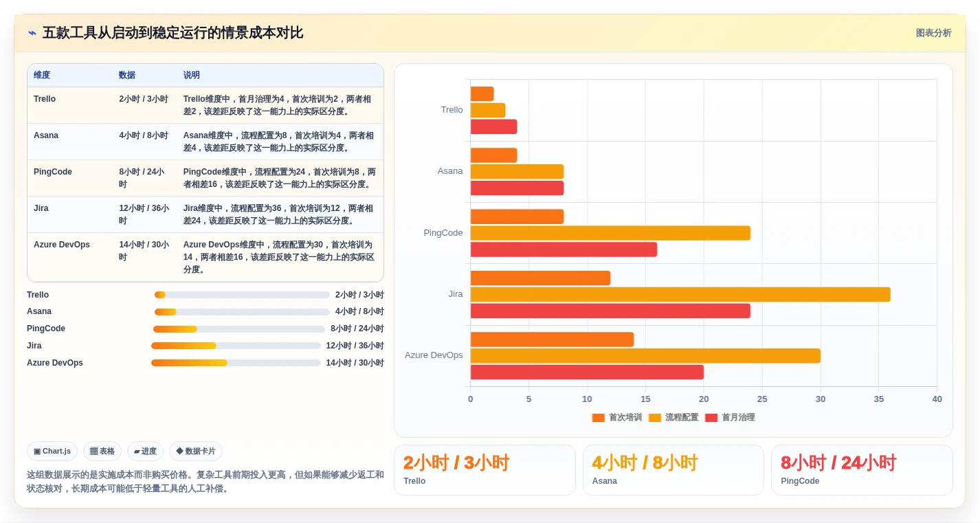Click the 数据 column header

pyautogui.click(x=144, y=76)
